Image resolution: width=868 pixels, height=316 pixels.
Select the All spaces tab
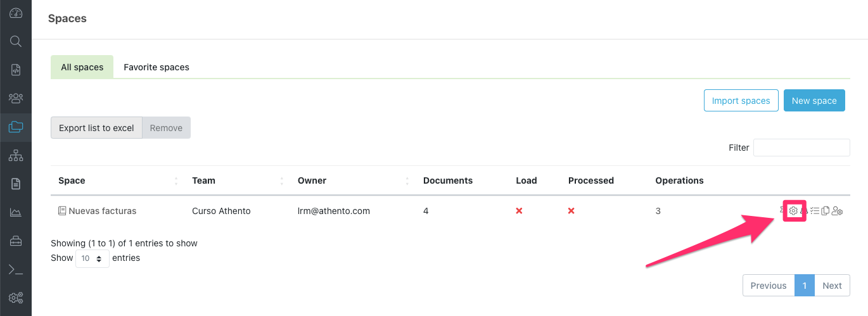[82, 67]
